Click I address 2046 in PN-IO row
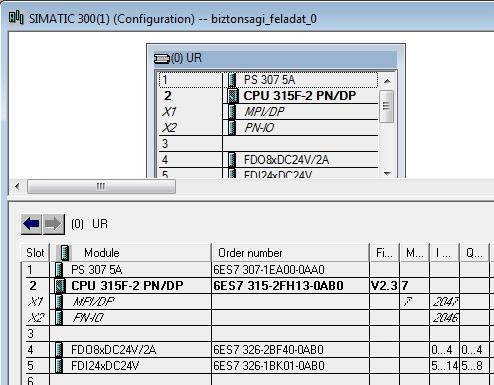494x385 pixels. pyautogui.click(x=445, y=318)
